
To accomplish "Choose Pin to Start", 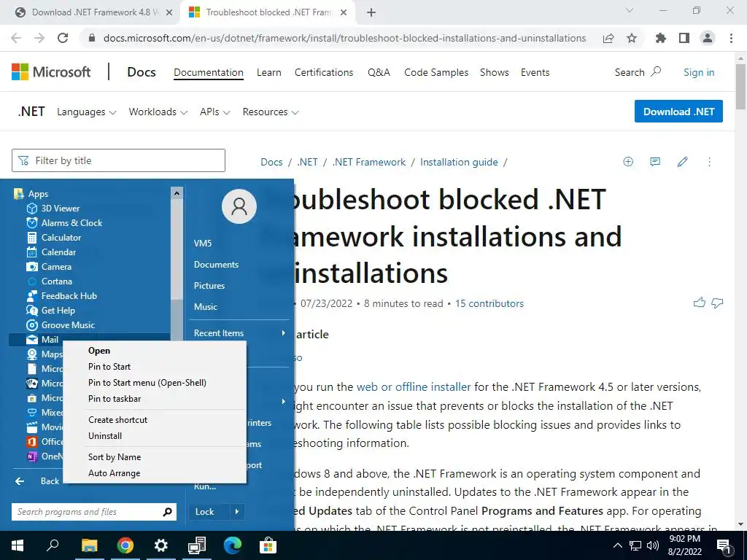I will pyautogui.click(x=109, y=367).
